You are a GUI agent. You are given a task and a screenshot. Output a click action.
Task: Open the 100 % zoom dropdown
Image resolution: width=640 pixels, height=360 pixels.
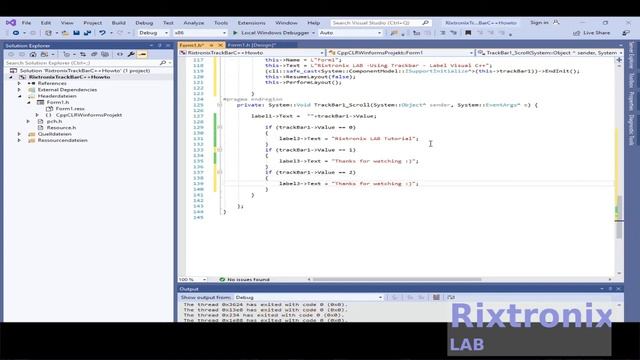(x=193, y=280)
